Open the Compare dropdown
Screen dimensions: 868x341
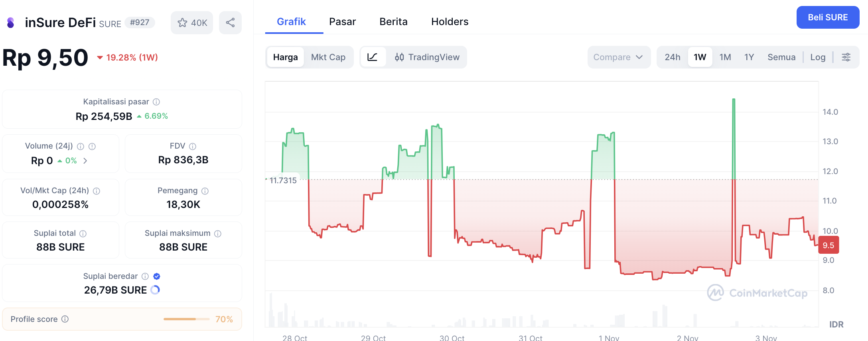tap(618, 57)
